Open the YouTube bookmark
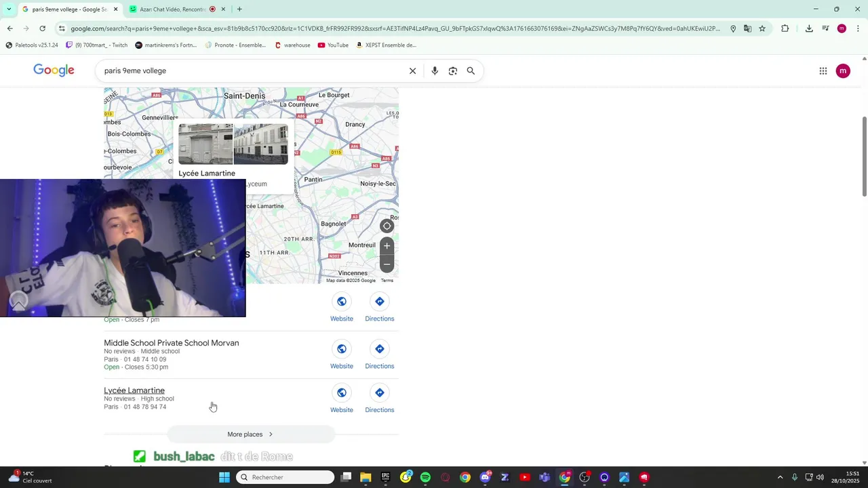 tap(333, 45)
